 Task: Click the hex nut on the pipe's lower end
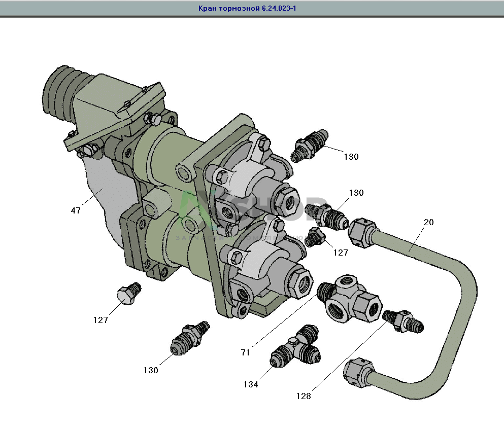coord(358,375)
